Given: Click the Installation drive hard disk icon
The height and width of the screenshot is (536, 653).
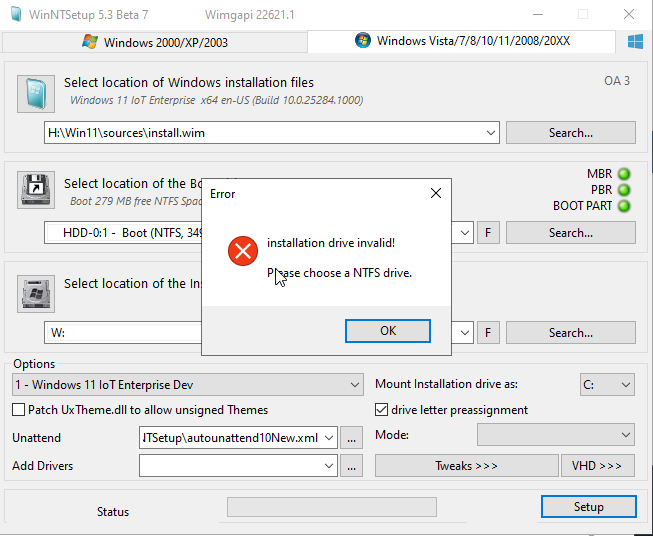Looking at the screenshot, I should pos(36,294).
